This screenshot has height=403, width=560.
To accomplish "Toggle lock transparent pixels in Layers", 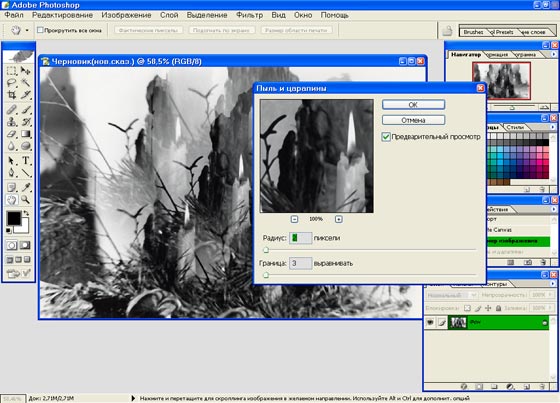I will [x=467, y=308].
